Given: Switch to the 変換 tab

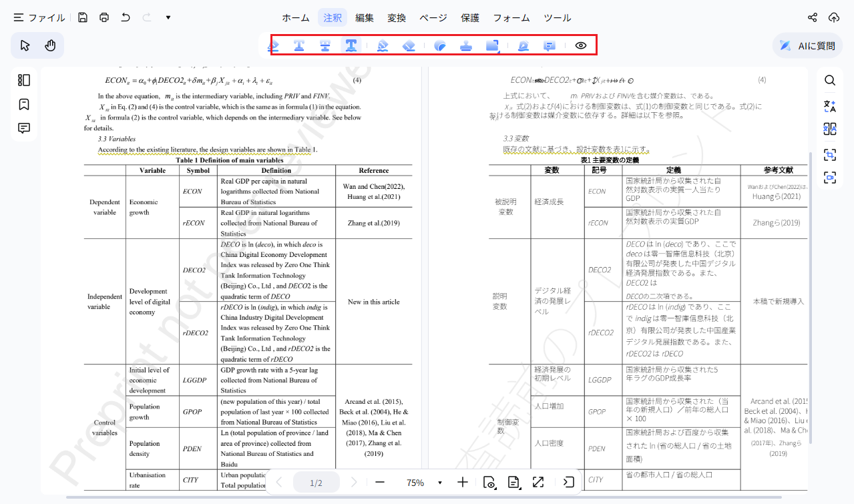Looking at the screenshot, I should tap(397, 18).
